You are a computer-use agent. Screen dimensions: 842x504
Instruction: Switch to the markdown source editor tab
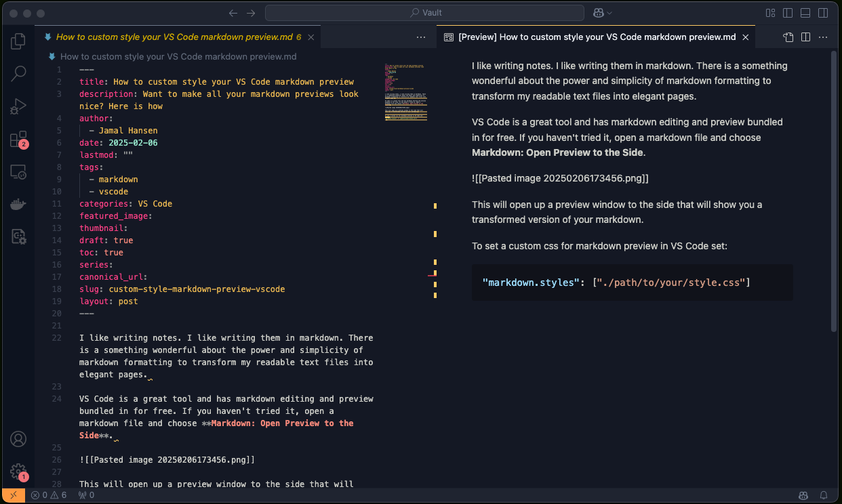click(175, 37)
